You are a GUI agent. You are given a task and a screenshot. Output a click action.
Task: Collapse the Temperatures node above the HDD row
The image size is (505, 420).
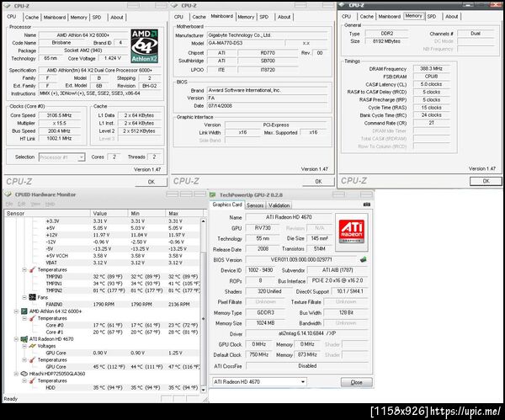[x=24, y=380]
